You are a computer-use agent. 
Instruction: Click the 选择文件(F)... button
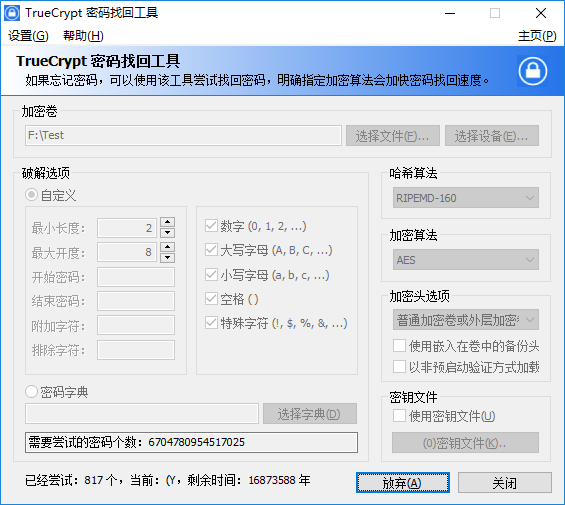pyautogui.click(x=393, y=136)
